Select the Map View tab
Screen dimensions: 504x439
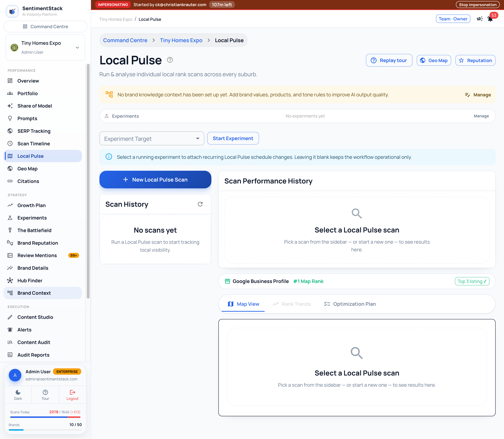coord(243,304)
